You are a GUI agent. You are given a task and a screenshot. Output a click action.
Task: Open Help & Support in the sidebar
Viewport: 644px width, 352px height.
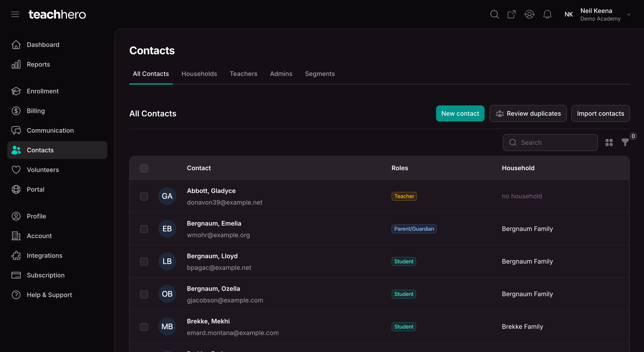[57, 295]
